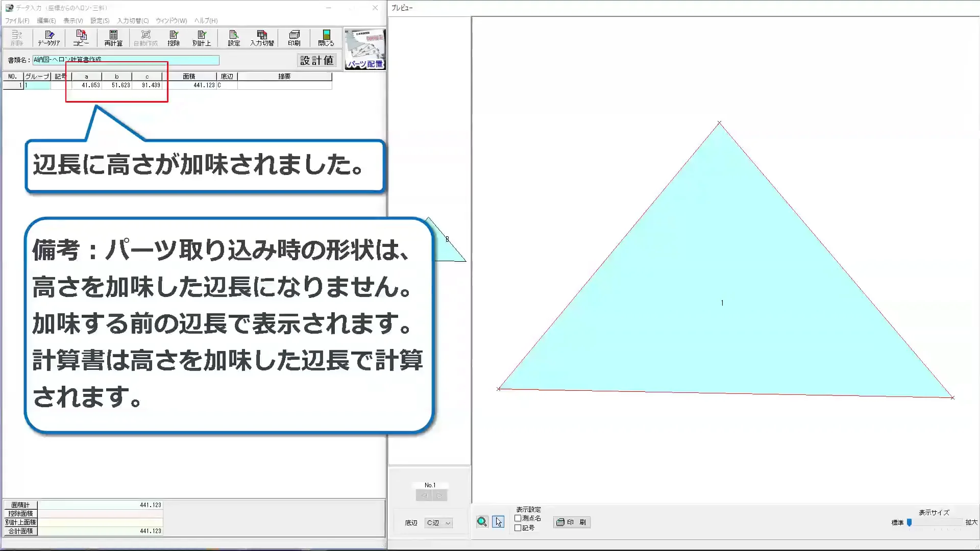Open the ファイル(F) menu
Viewport: 980px width, 551px height.
pyautogui.click(x=16, y=20)
